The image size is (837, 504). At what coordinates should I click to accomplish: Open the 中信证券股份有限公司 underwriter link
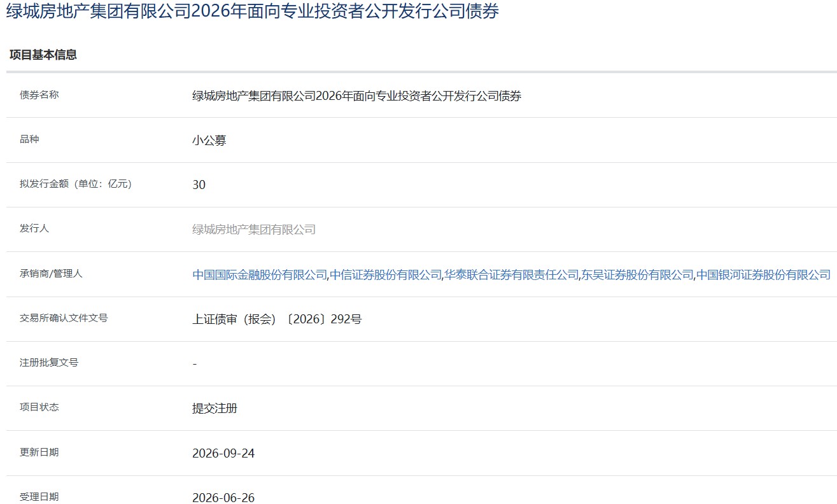[x=386, y=275]
